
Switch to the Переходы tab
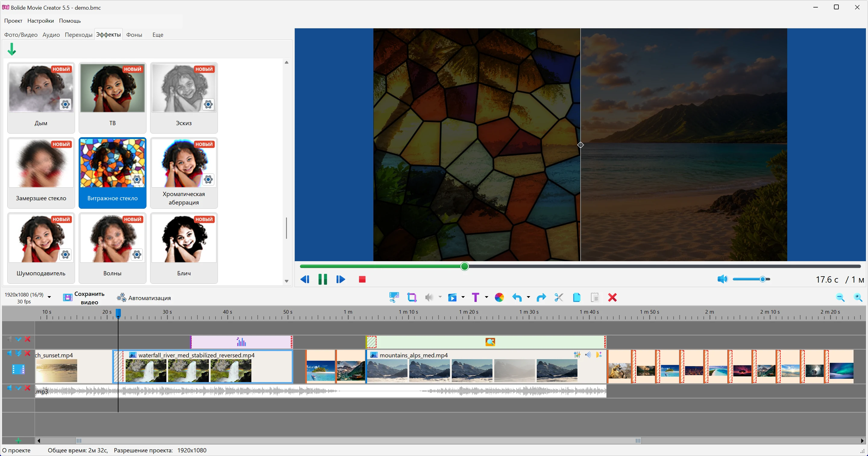coord(78,35)
